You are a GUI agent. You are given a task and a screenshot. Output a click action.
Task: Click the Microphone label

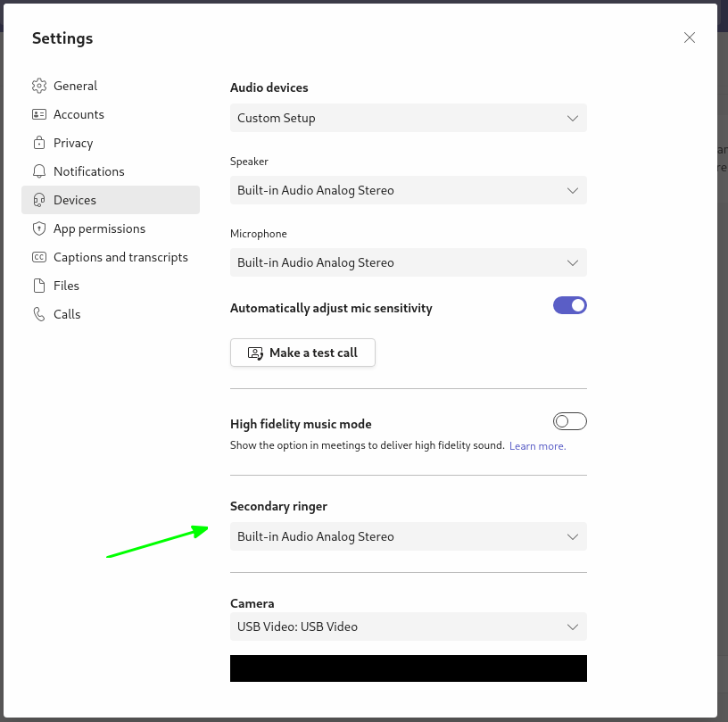(259, 234)
